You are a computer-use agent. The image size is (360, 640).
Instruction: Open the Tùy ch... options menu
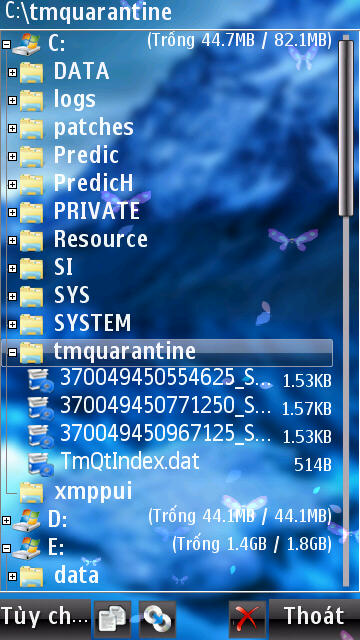(44, 617)
